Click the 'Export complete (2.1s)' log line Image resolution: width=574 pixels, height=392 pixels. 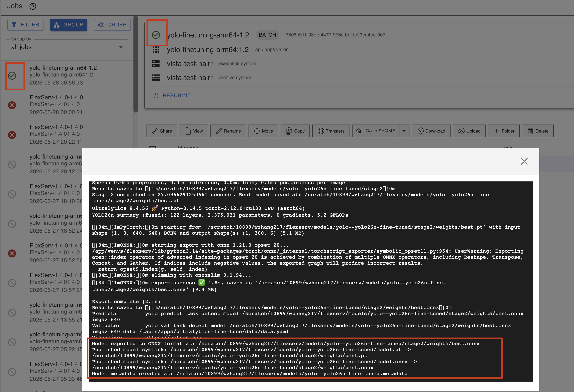(126, 302)
